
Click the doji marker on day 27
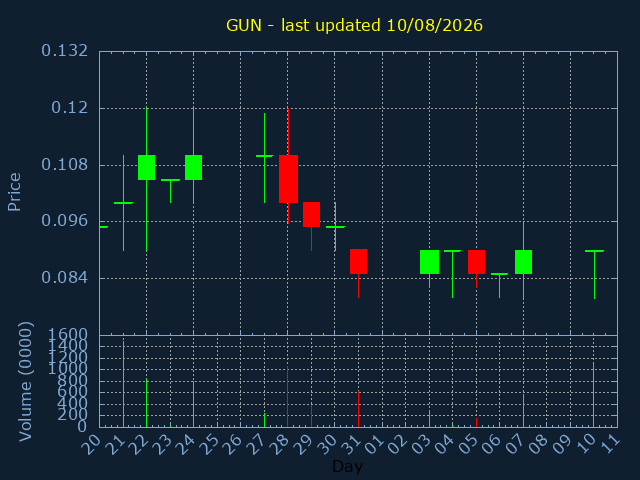(264, 156)
